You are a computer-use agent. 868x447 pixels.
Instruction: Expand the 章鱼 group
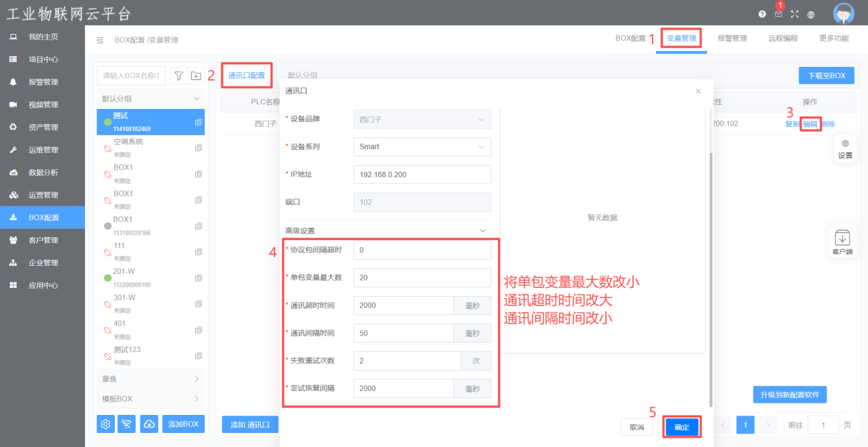pos(150,379)
